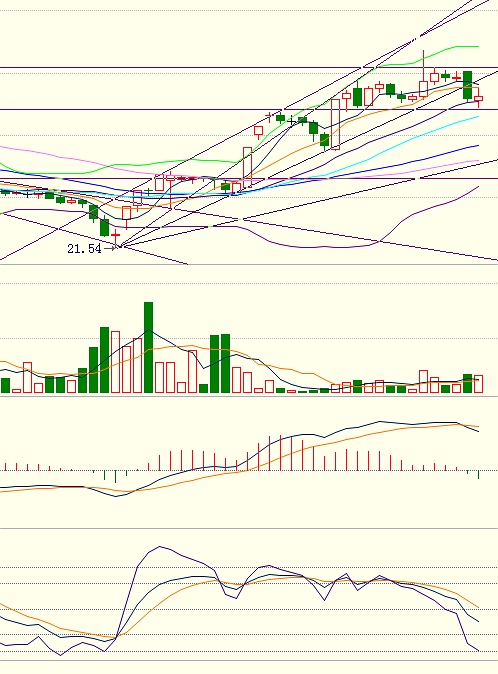Select the tallest green volume bar
Image resolution: width=498 pixels, height=674 pixels.
click(148, 347)
